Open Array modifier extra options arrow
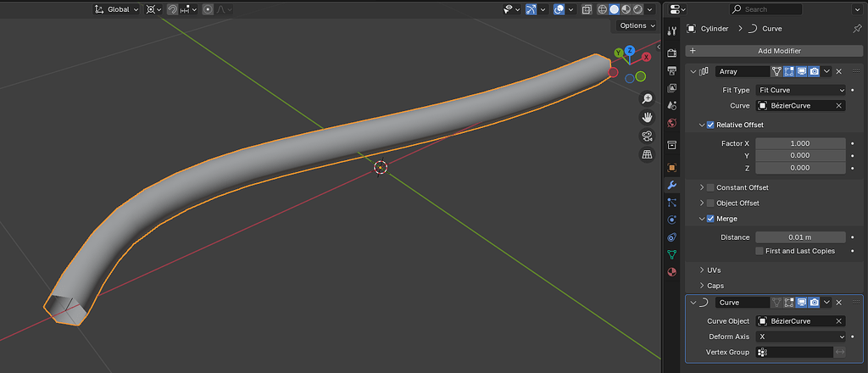 coord(827,71)
